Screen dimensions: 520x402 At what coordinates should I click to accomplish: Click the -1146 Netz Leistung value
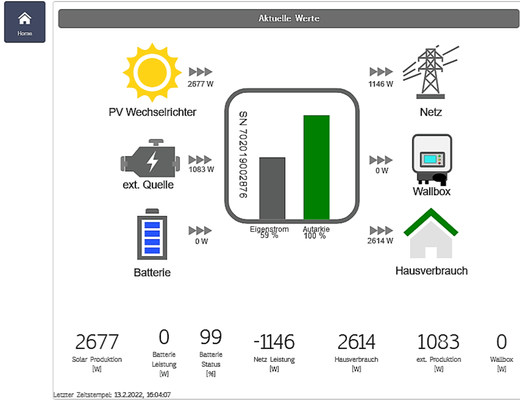[274, 342]
